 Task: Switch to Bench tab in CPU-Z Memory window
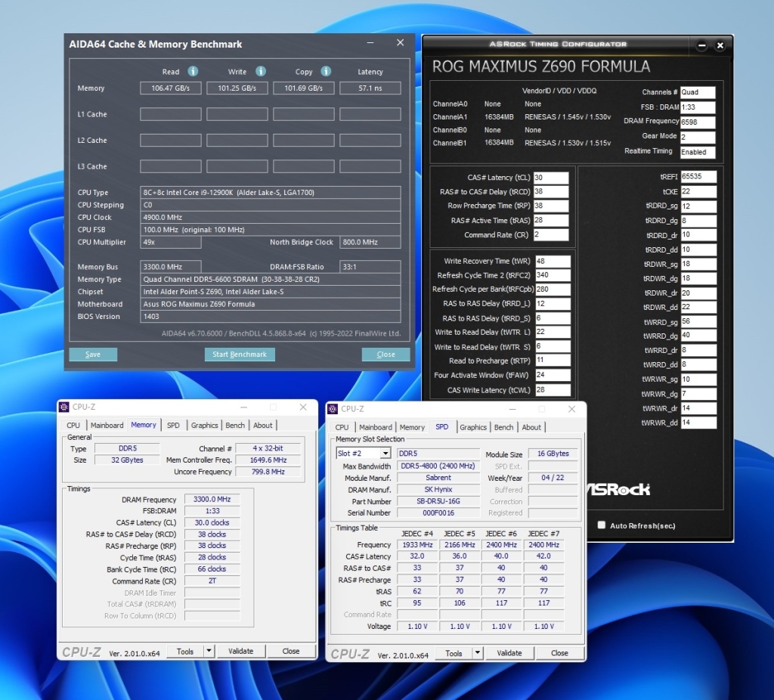pyautogui.click(x=235, y=425)
